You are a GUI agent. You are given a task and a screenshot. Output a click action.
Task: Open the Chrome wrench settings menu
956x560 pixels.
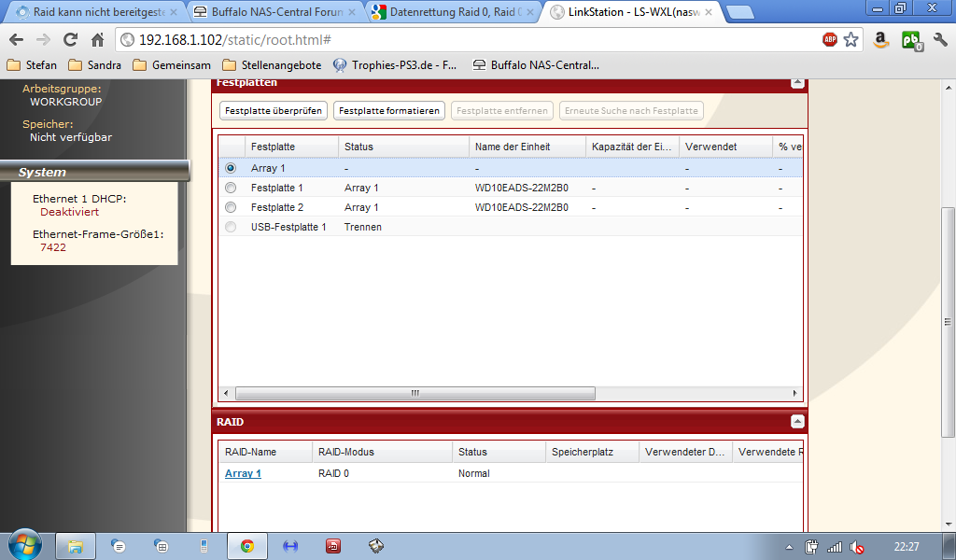(940, 40)
